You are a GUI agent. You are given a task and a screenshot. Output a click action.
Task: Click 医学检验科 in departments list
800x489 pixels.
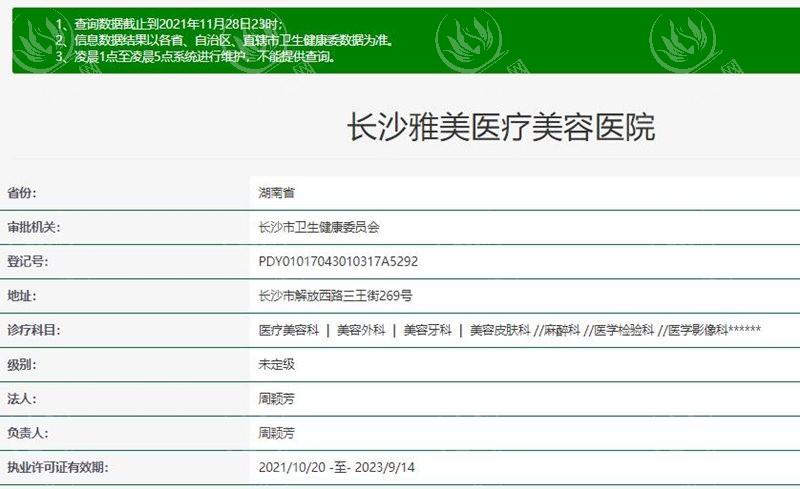[x=623, y=330]
